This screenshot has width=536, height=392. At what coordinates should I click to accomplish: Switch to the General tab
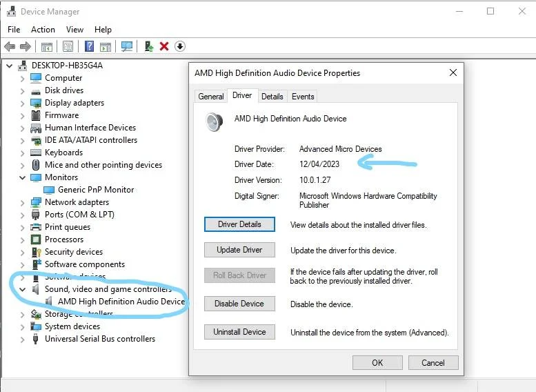tap(211, 97)
